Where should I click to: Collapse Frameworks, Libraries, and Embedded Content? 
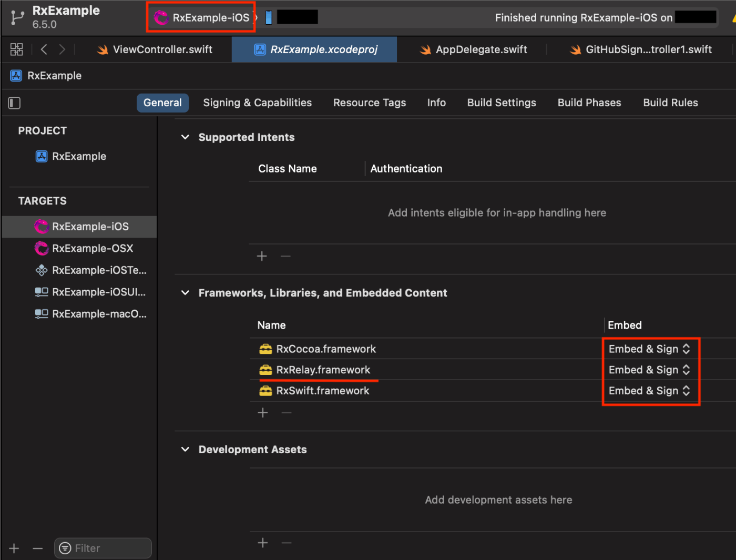click(x=185, y=293)
